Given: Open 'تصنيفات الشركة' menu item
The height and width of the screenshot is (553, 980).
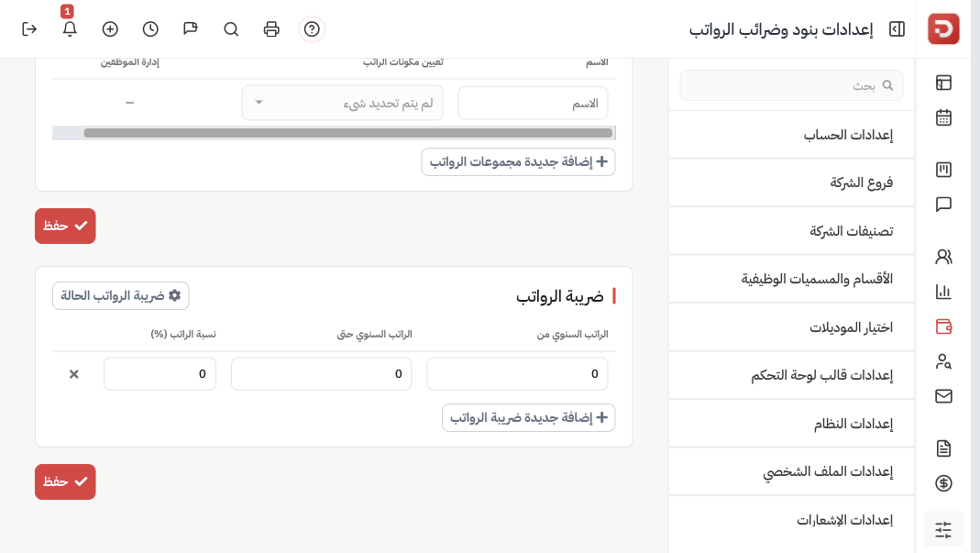Looking at the screenshot, I should point(791,231).
